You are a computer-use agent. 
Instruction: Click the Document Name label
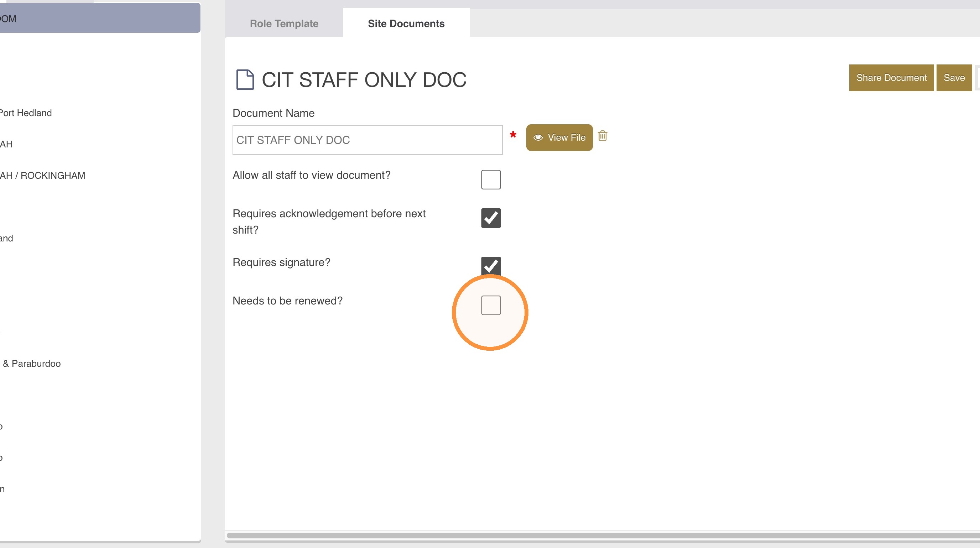[x=273, y=113]
